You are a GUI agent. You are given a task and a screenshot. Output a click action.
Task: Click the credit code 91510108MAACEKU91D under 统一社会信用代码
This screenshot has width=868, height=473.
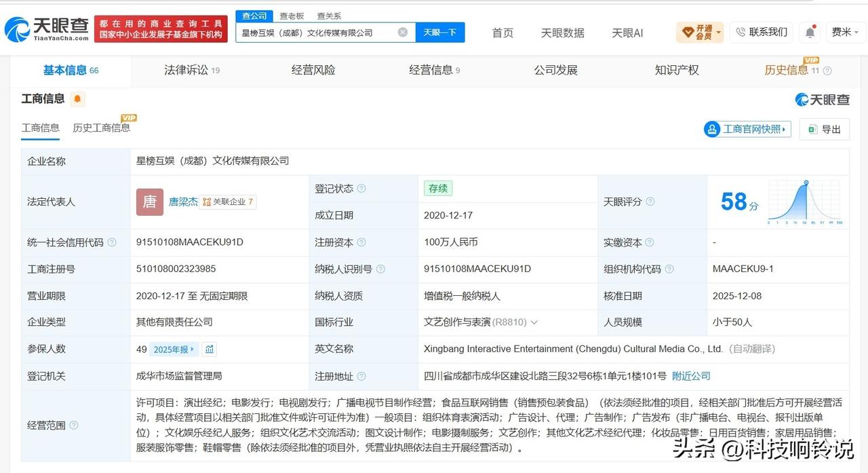pos(190,242)
